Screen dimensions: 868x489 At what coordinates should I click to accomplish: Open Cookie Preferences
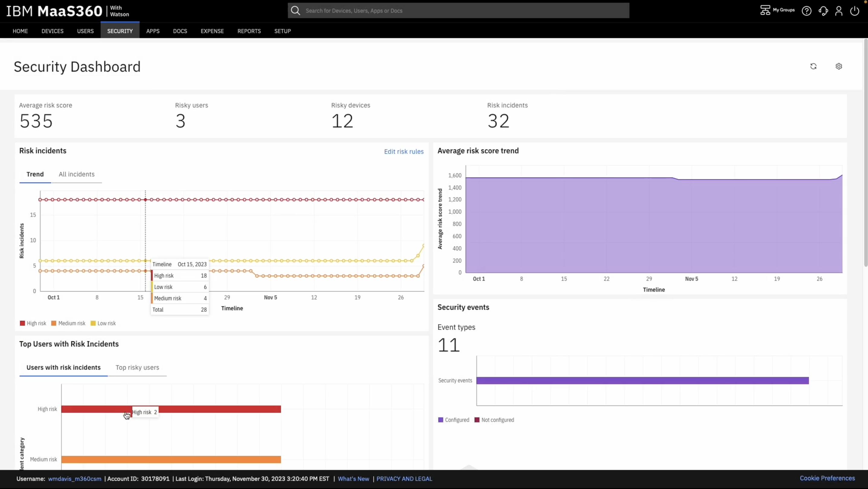(828, 478)
